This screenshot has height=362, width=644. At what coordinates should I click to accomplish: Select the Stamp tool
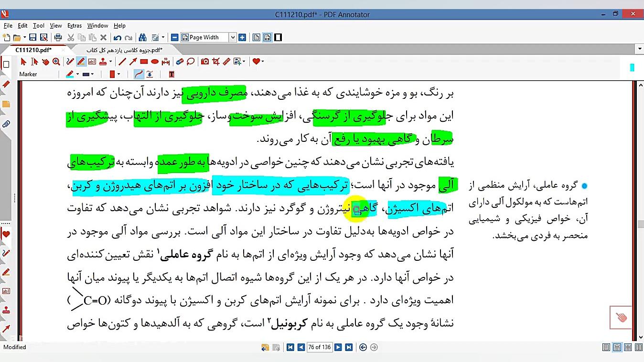[x=103, y=62]
